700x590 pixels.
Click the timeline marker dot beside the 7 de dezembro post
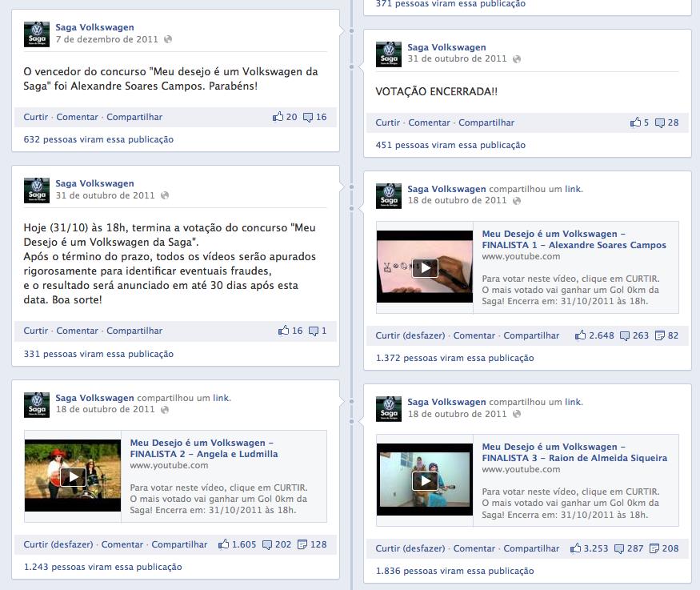(x=351, y=30)
